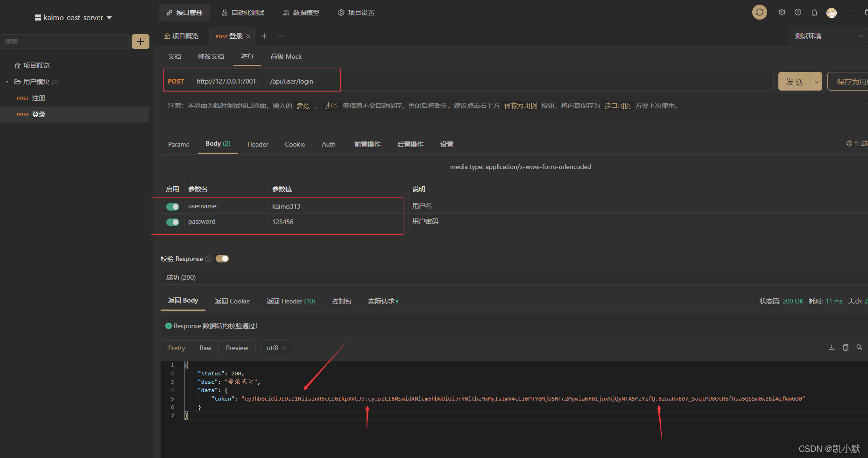Open the 接口管理 module
868x458 pixels.
184,13
